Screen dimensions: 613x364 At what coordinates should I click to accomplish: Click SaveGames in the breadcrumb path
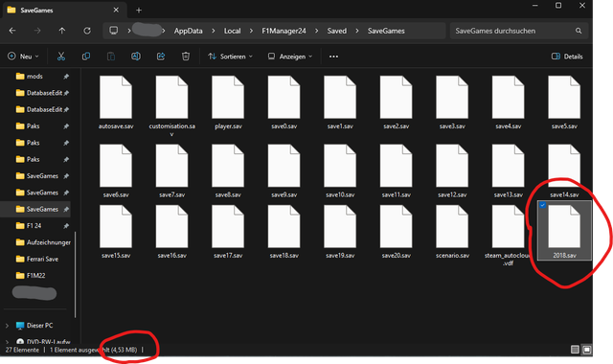click(386, 31)
